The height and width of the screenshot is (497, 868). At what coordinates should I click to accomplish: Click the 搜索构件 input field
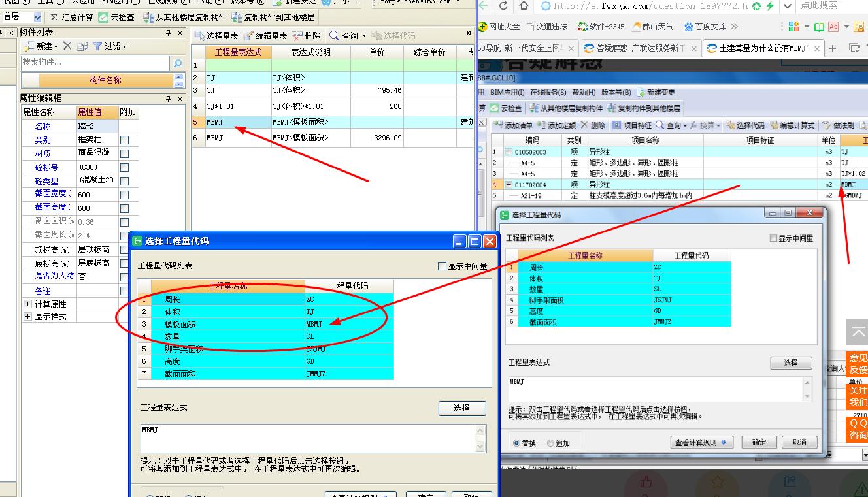coord(95,63)
